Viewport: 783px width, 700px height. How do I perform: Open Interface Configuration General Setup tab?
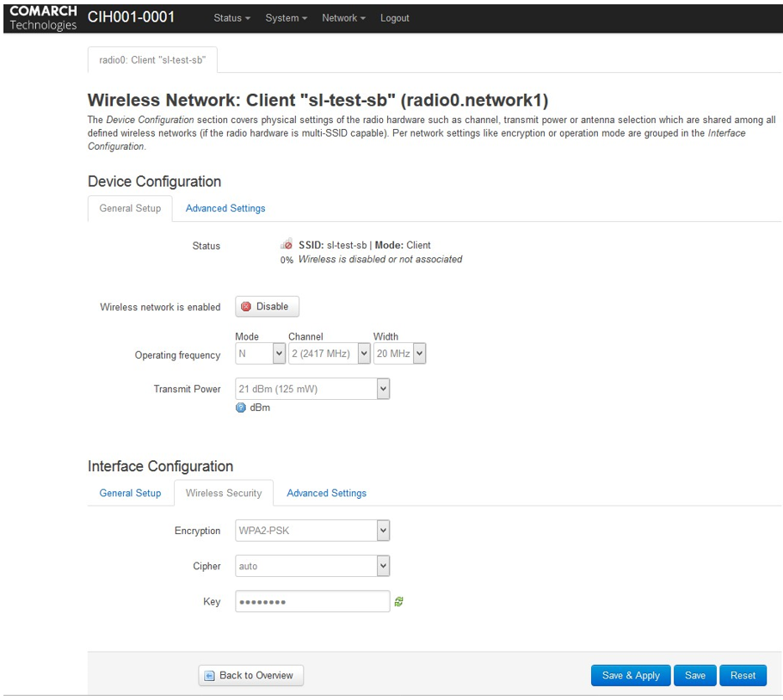pyautogui.click(x=130, y=493)
